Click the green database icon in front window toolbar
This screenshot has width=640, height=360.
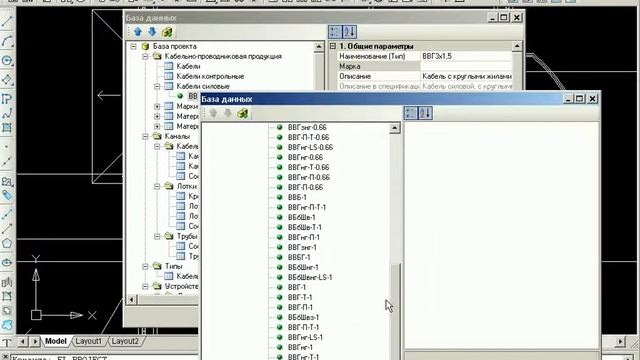point(243,113)
